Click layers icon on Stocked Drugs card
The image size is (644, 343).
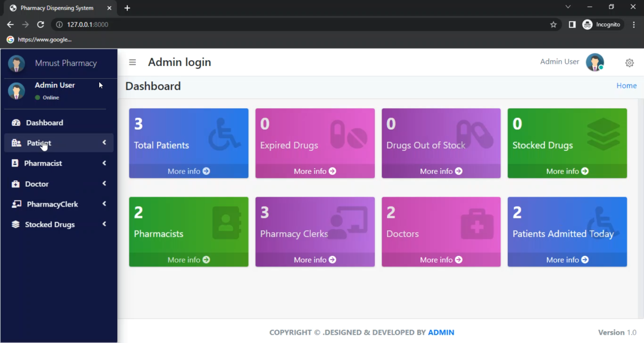tap(604, 134)
